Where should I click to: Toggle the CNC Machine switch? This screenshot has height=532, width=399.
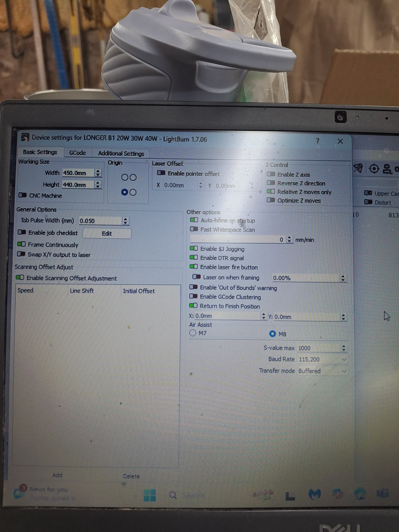[22, 195]
